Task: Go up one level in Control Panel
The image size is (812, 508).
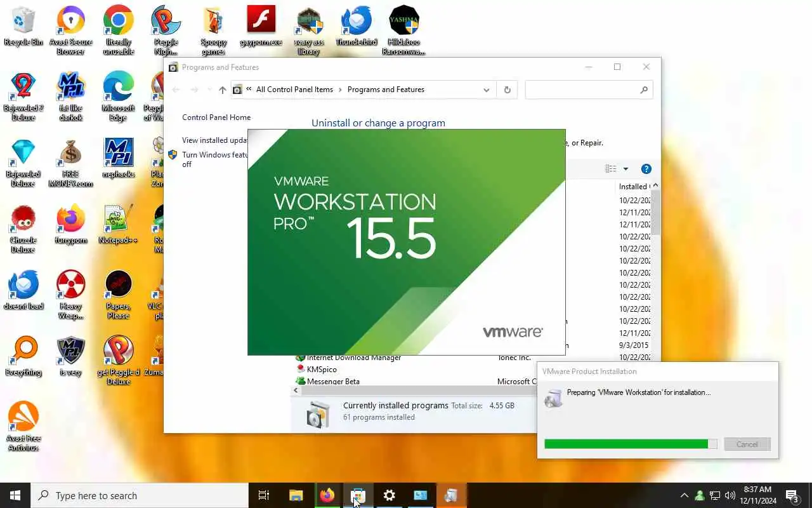Action: [x=223, y=90]
